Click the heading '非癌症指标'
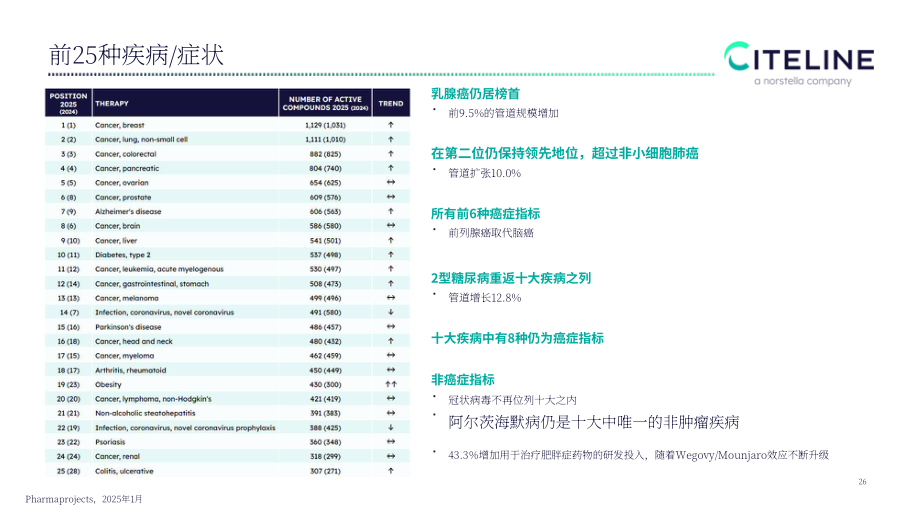 point(463,380)
